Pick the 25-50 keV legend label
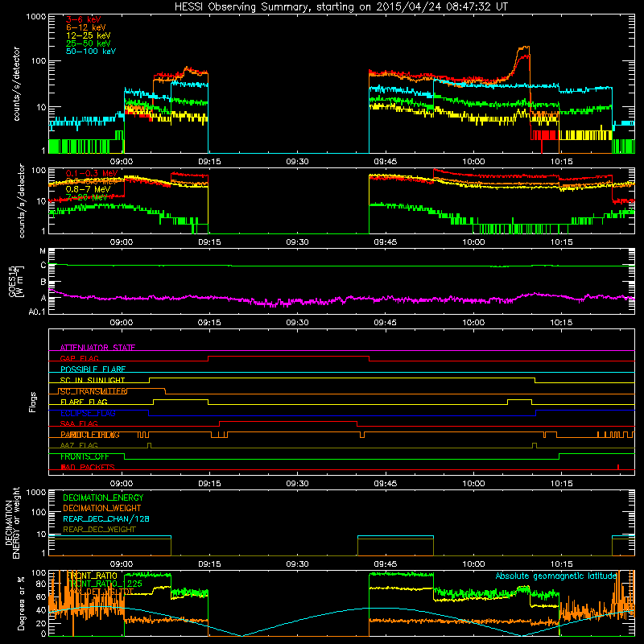644x644 pixels. 89,43
